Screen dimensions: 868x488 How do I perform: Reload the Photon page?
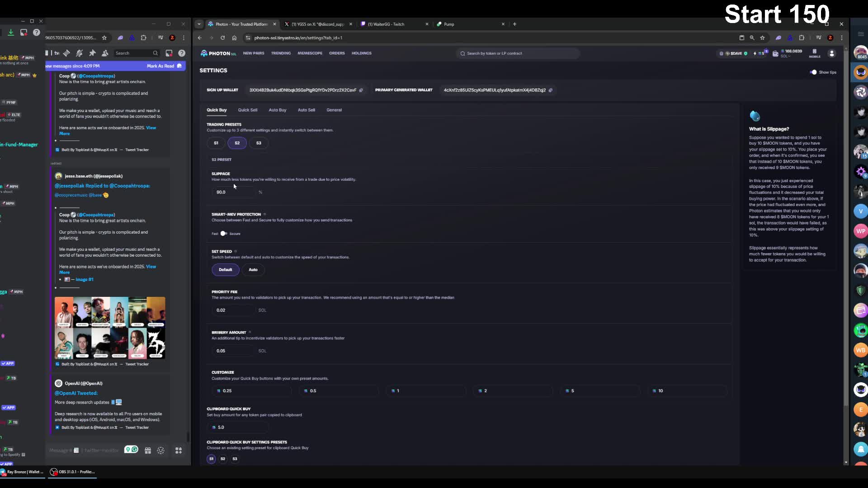(222, 38)
